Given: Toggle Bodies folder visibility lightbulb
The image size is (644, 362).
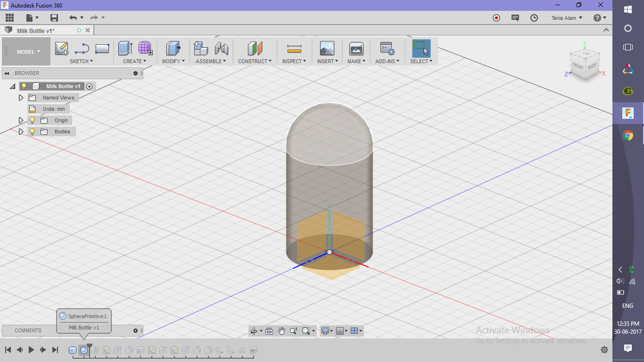Looking at the screenshot, I should (32, 132).
